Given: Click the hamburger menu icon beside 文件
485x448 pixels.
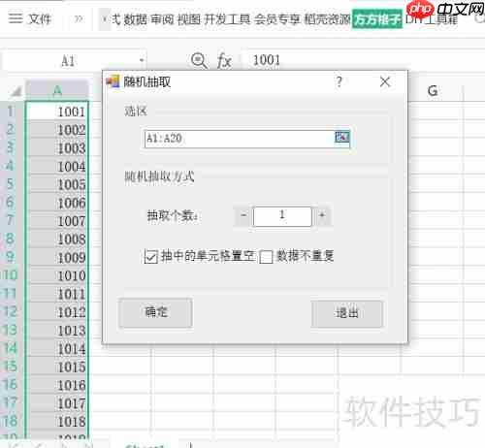Looking at the screenshot, I should point(16,18).
